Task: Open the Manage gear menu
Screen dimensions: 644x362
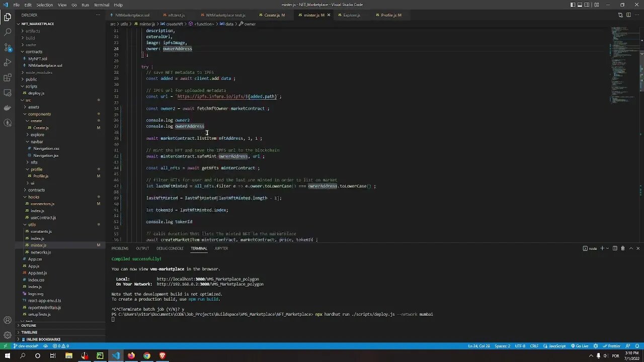Action: (8, 335)
